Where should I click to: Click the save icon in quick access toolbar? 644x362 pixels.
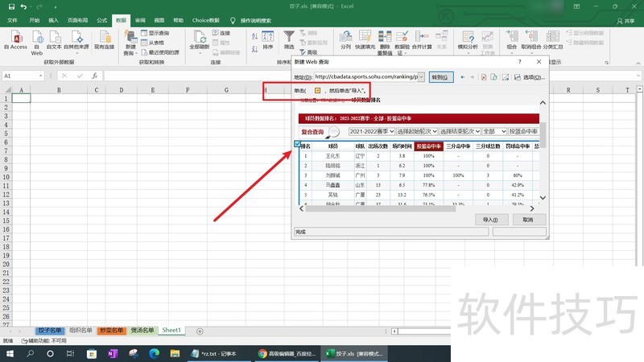tap(11, 6)
